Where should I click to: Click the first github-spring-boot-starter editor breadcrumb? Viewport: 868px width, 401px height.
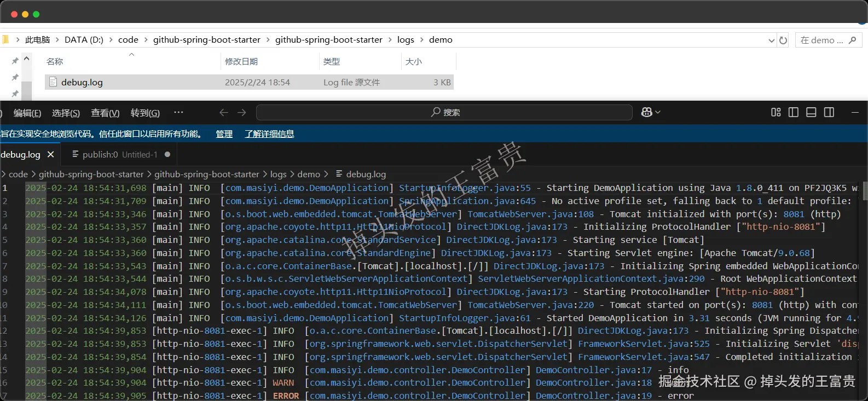(x=91, y=174)
